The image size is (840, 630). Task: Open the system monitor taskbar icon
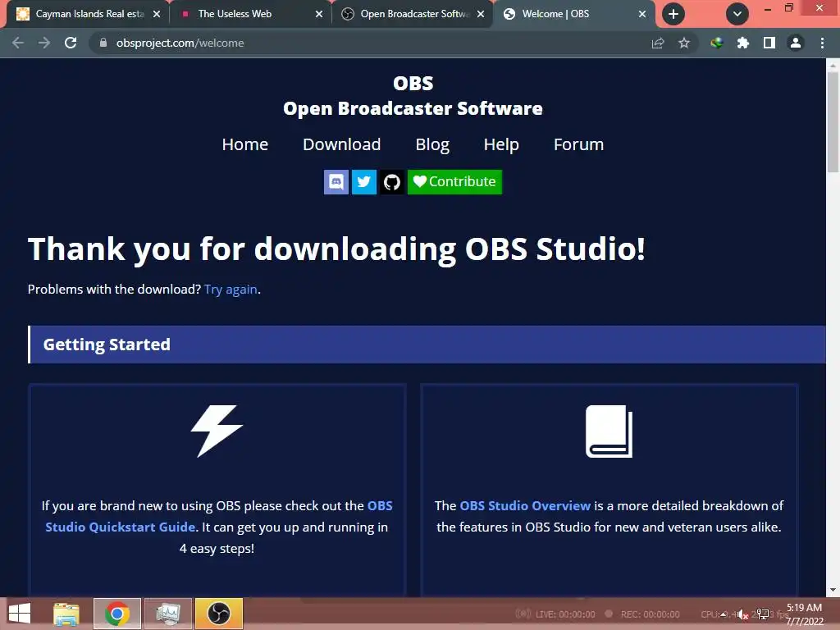click(x=167, y=614)
